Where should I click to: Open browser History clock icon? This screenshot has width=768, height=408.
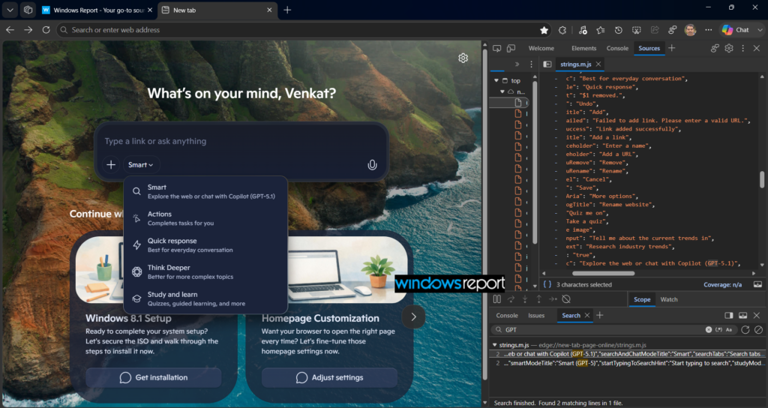point(619,30)
